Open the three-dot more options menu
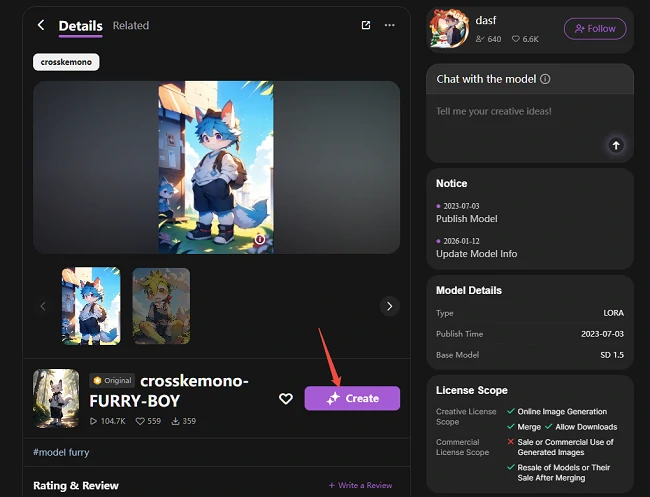The width and height of the screenshot is (650, 497). 390,25
